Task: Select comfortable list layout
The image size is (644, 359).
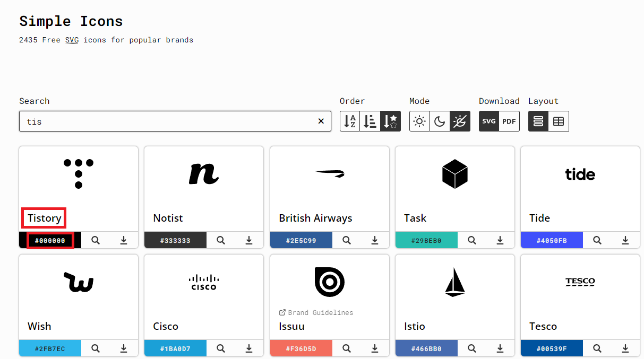Action: (538, 121)
